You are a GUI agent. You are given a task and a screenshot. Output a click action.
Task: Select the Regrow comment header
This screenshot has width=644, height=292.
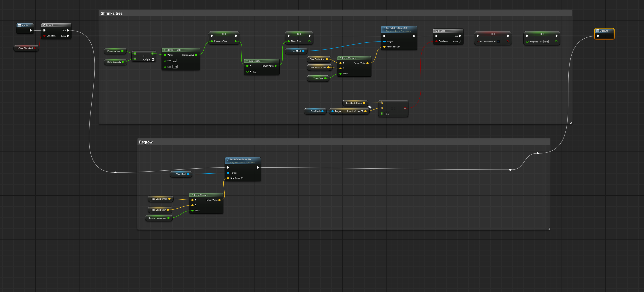click(146, 142)
